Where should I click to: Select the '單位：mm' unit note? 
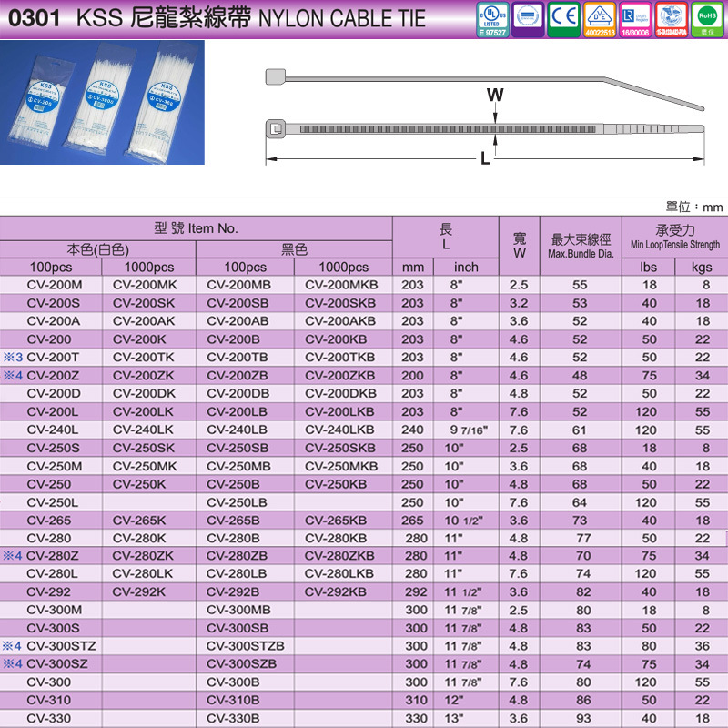[694, 207]
